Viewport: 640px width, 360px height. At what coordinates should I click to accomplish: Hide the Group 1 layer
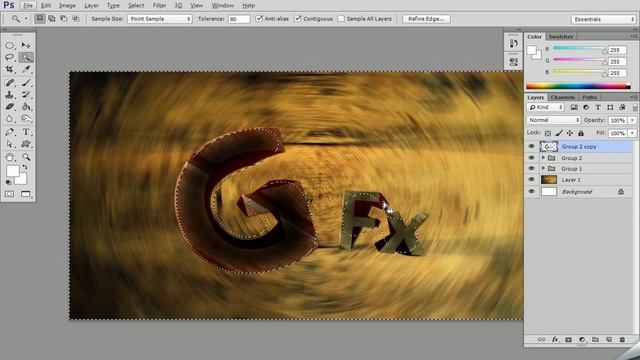531,168
